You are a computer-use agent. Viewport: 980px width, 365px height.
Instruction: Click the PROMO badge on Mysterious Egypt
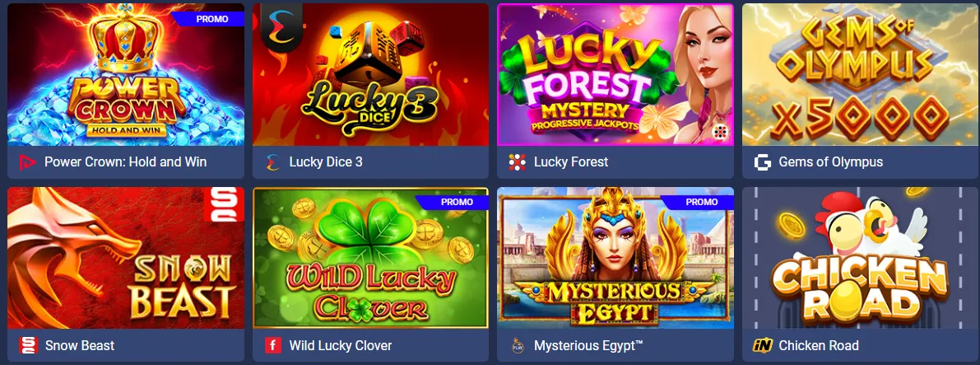(699, 202)
